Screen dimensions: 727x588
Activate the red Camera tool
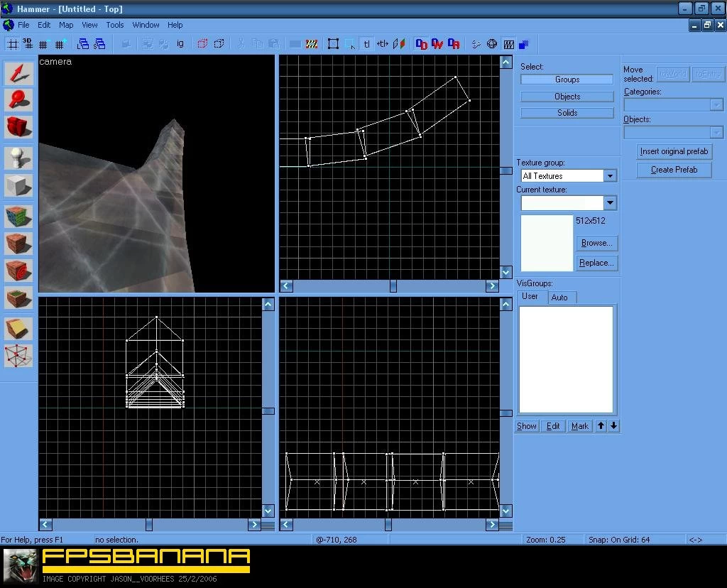(18, 126)
